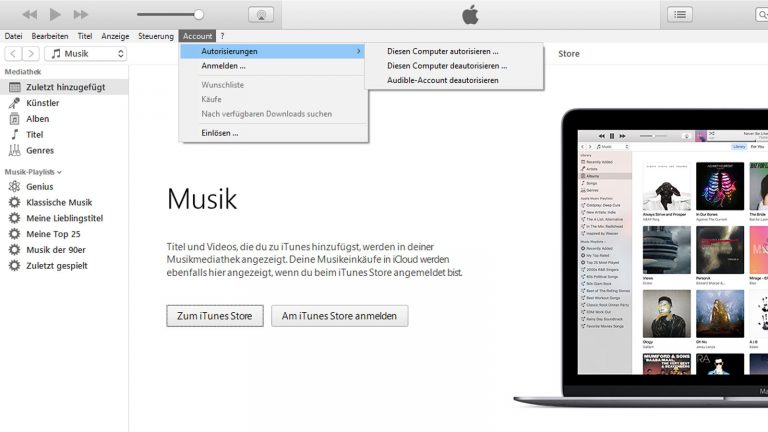
Task: Select Genius in the playlists sidebar
Action: point(39,186)
